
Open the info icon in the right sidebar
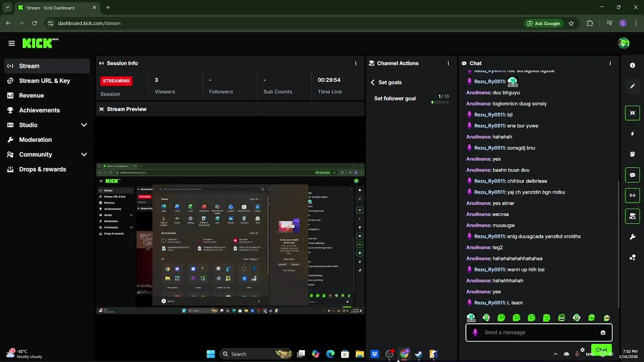click(x=632, y=65)
